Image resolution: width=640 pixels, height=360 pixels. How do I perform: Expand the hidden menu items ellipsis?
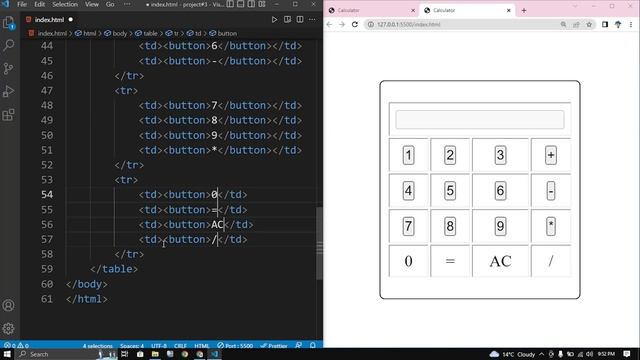pos(127,4)
